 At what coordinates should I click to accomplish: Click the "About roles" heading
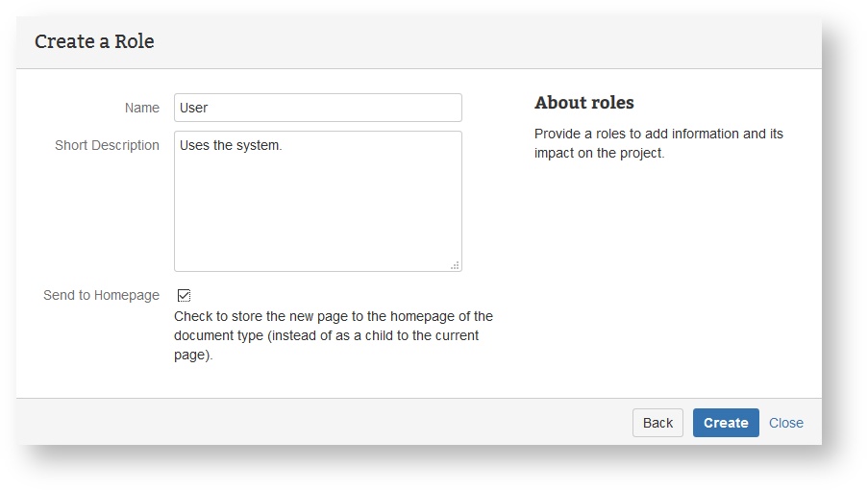tap(584, 103)
